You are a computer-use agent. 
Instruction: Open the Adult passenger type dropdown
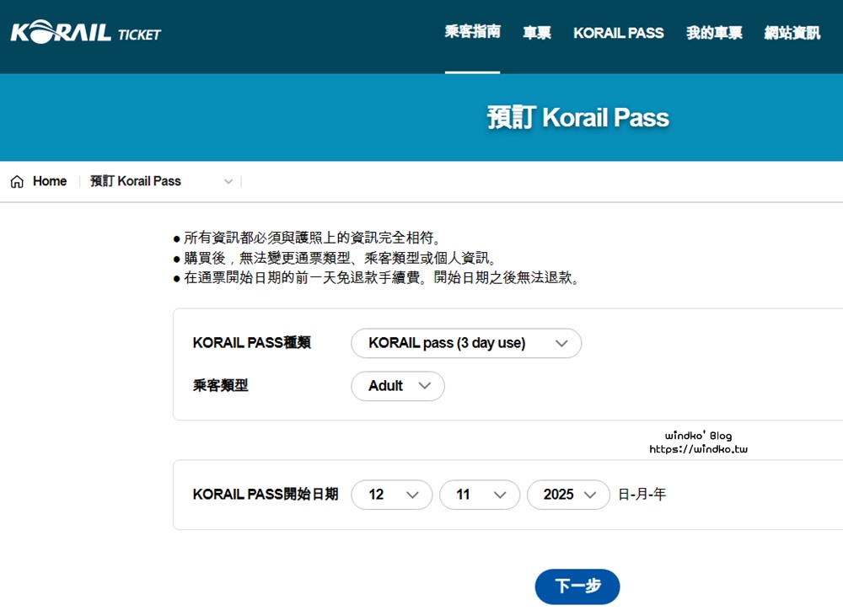tap(398, 386)
